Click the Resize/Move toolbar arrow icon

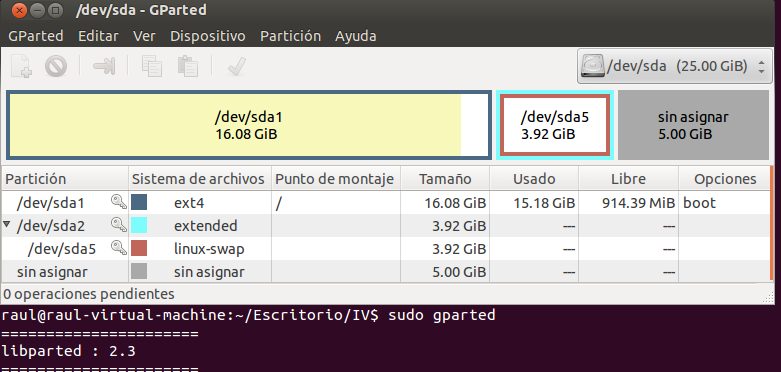104,66
